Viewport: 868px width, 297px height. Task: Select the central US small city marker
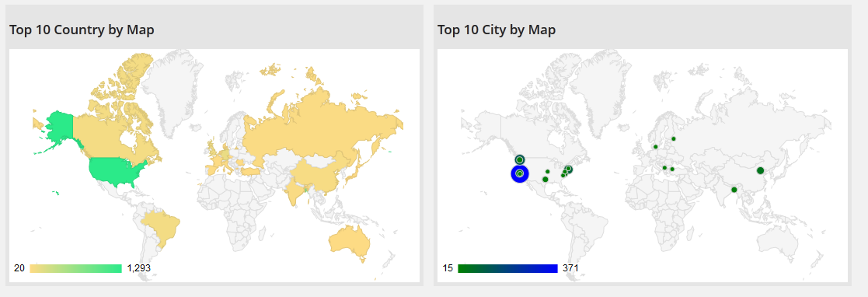coord(547,172)
